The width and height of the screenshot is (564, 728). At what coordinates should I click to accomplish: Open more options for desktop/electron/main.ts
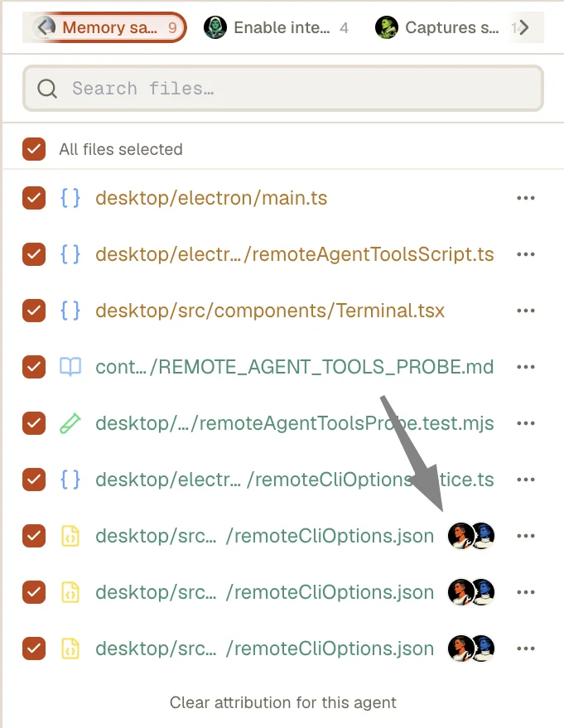525,198
